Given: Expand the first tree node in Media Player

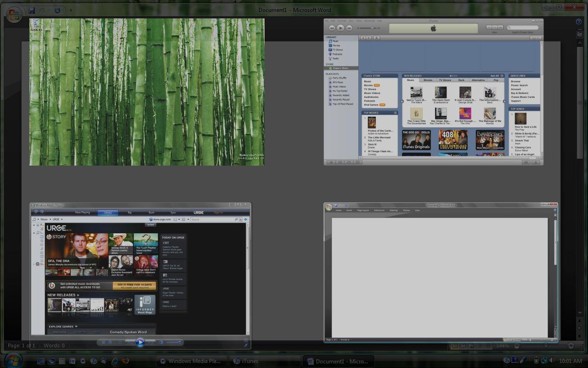Looking at the screenshot, I should pos(34,225).
